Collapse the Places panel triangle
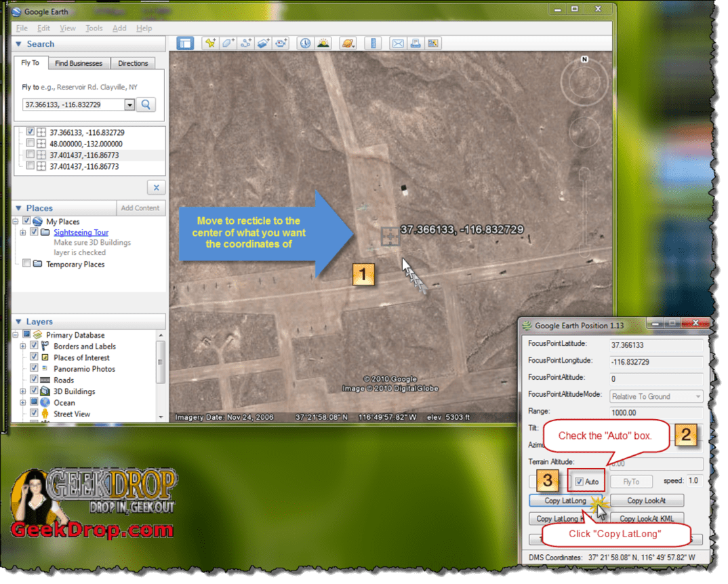 click(19, 208)
